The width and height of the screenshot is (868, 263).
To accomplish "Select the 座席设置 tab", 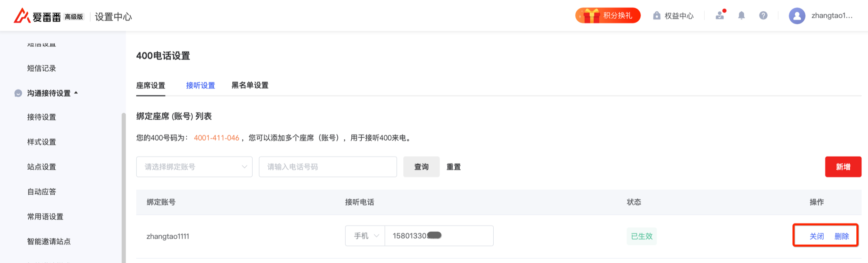I will (151, 85).
